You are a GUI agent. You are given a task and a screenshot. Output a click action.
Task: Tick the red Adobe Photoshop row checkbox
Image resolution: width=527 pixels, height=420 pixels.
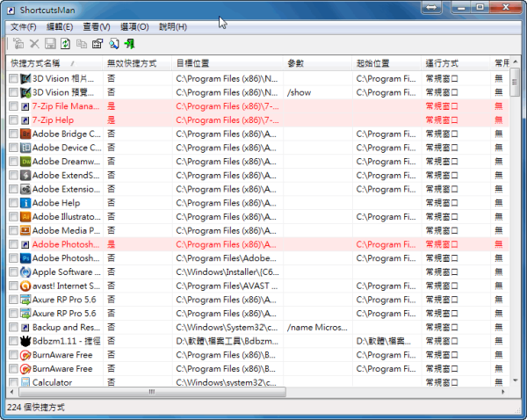(13, 244)
